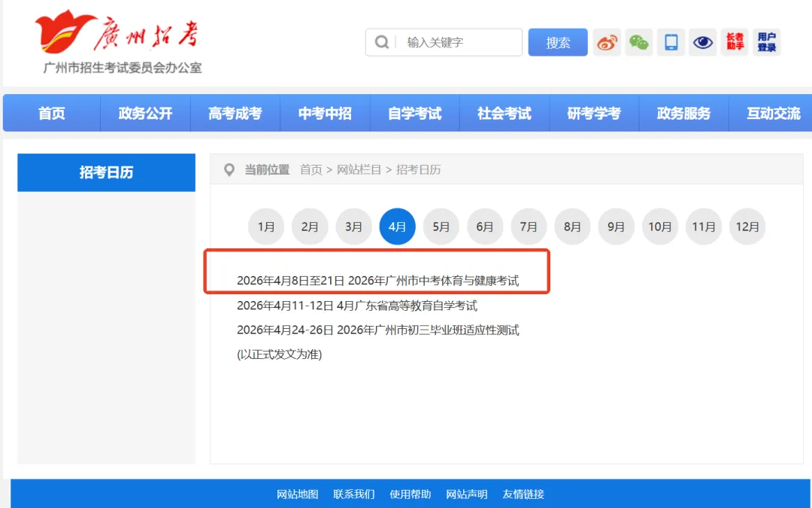Click the 招考日历 sidebar item
The width and height of the screenshot is (812, 508).
105,172
